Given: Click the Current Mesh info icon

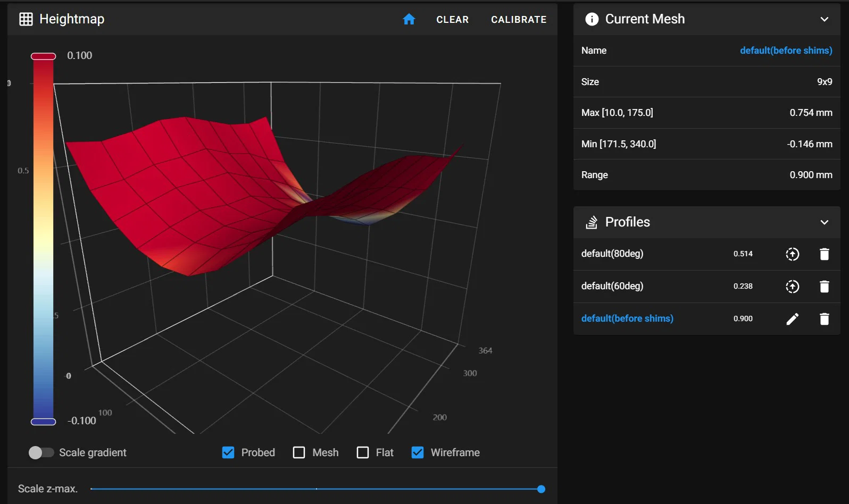Looking at the screenshot, I should coord(592,19).
